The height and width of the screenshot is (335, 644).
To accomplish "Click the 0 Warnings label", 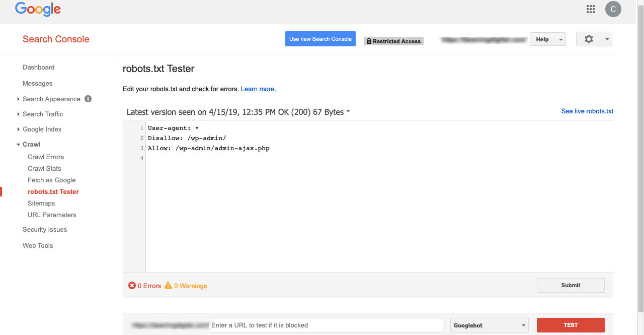I will coord(191,286).
